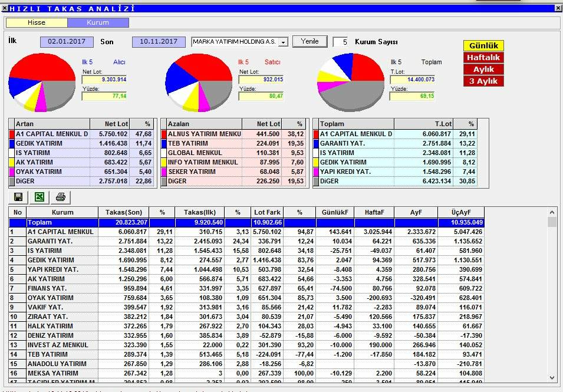Click the scroll up arrow of the table
The image size is (563, 392).
point(552,213)
